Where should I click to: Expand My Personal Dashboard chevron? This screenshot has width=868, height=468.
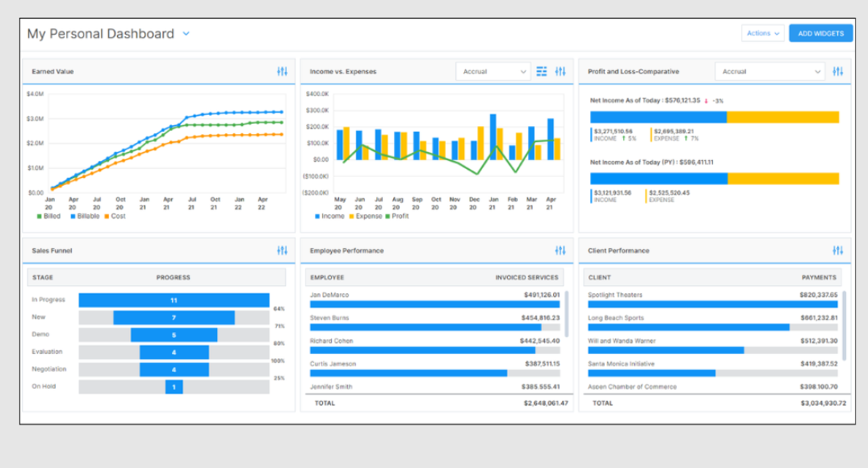186,34
